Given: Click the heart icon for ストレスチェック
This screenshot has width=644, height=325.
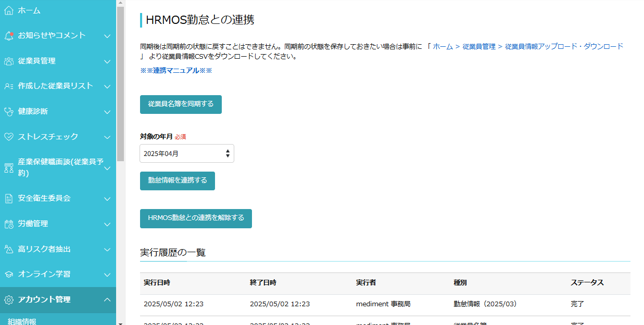Looking at the screenshot, I should coord(9,137).
